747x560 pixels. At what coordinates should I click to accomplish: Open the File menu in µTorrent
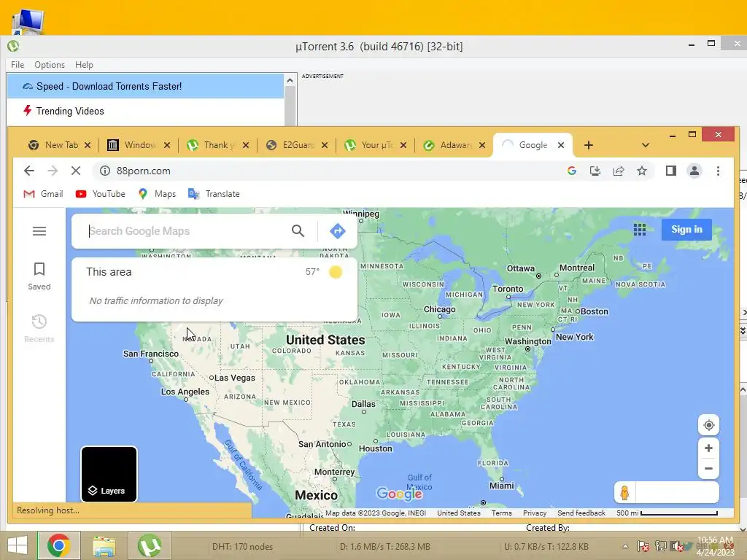pyautogui.click(x=18, y=65)
